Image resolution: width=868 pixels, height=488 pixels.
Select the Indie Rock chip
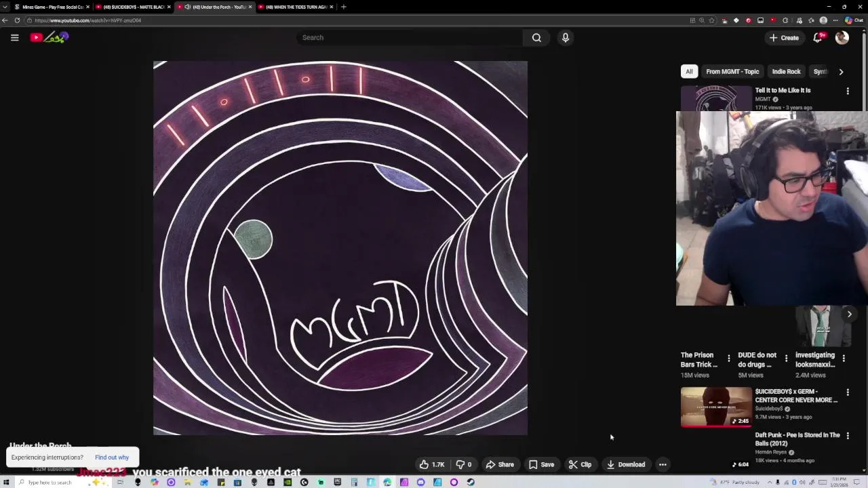coord(786,71)
